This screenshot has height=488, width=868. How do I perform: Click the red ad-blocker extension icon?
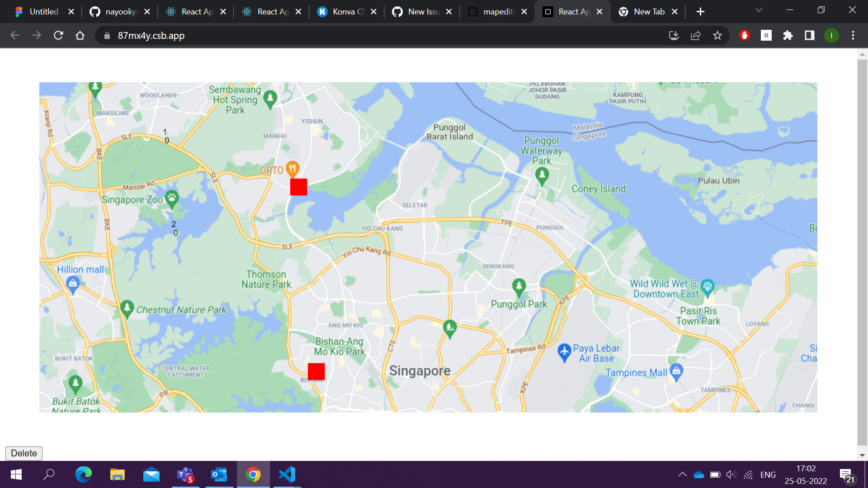tap(745, 35)
